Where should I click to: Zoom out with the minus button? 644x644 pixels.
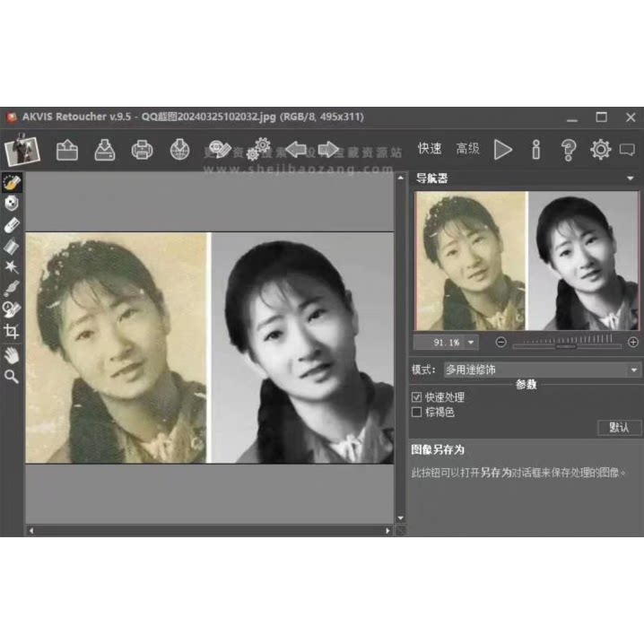point(500,342)
